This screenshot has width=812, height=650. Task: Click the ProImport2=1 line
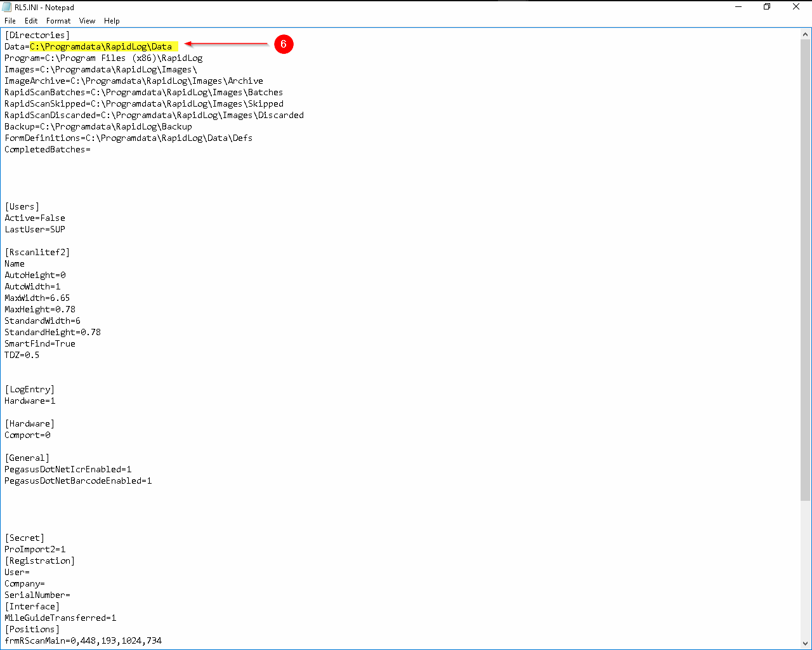(35, 549)
